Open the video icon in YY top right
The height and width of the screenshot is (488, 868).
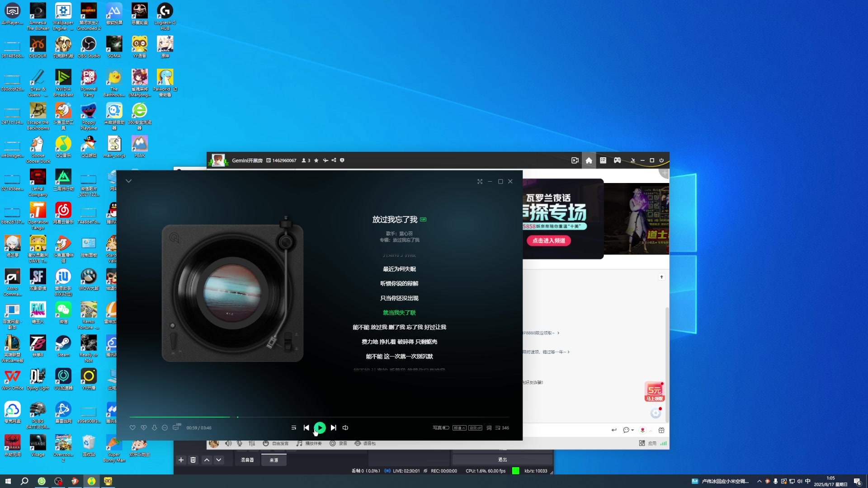click(575, 160)
